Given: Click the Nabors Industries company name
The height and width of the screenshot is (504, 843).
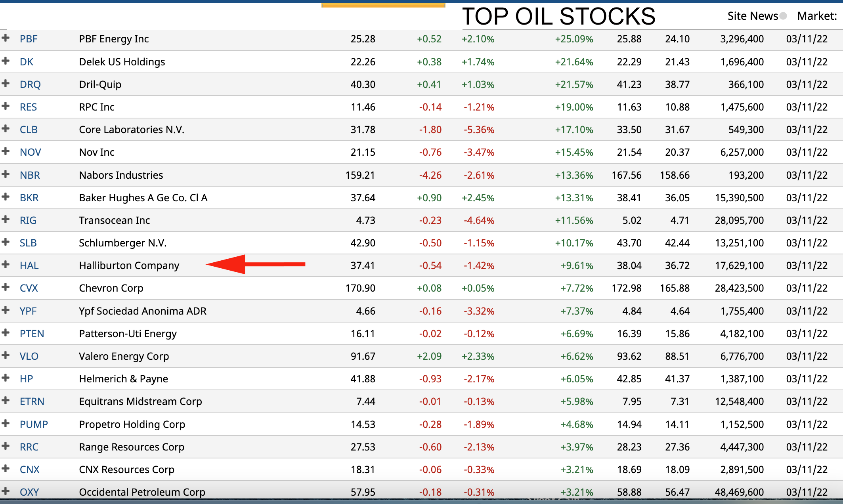Looking at the screenshot, I should click(x=121, y=175).
